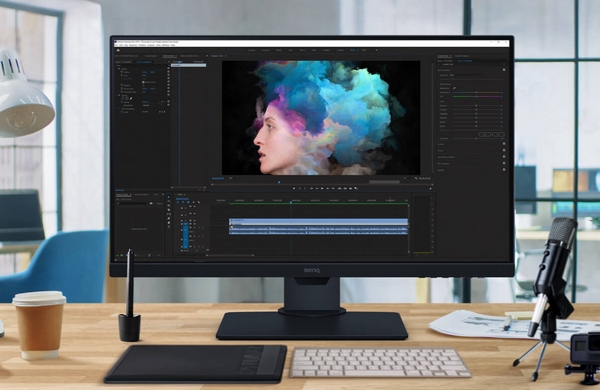Viewport: 600px width, 390px height.
Task: Open Program Monitor zoom level dropdown
Action: [231, 178]
